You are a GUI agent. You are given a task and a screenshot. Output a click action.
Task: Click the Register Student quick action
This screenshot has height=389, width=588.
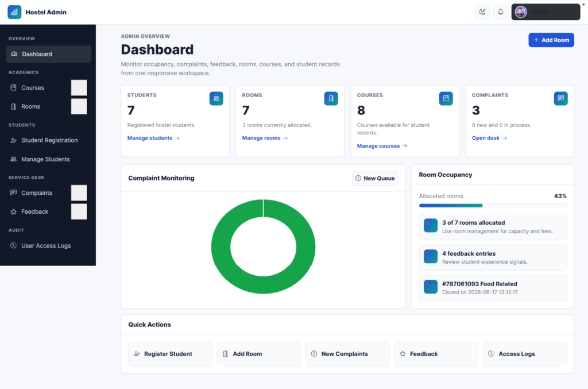(170, 354)
